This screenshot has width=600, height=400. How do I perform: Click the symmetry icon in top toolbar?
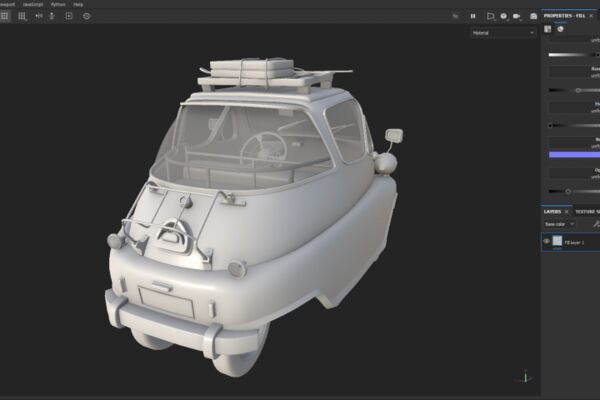click(x=39, y=16)
